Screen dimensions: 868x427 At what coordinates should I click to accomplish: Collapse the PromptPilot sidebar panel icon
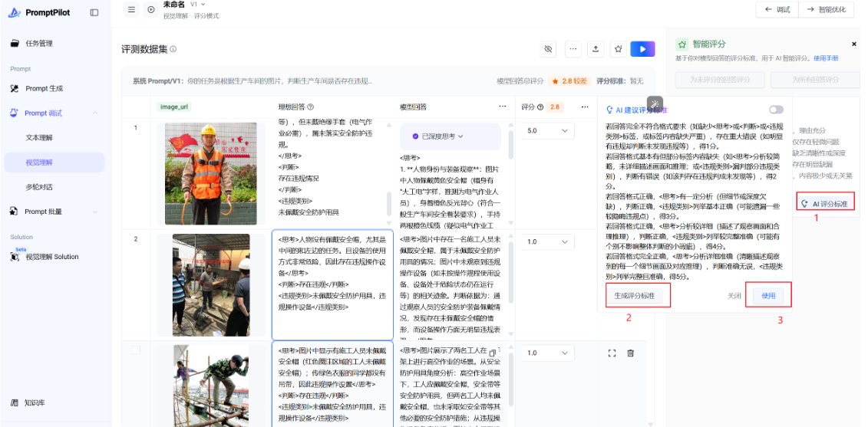click(94, 12)
